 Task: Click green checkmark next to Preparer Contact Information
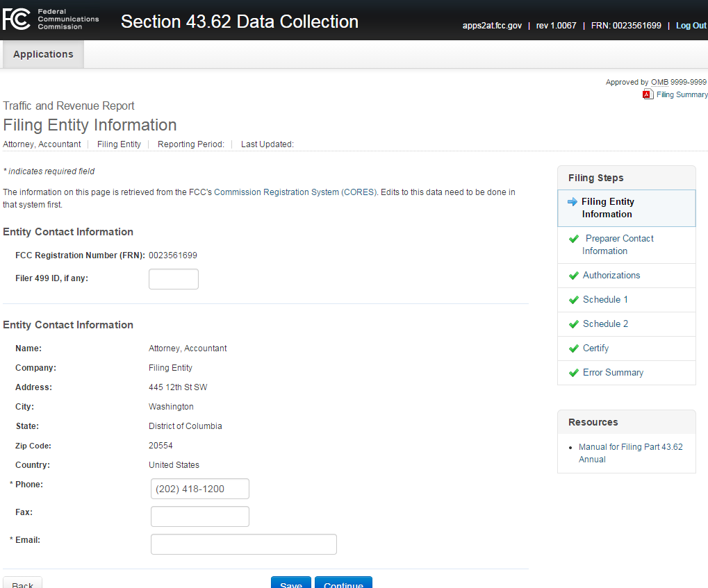tap(573, 239)
